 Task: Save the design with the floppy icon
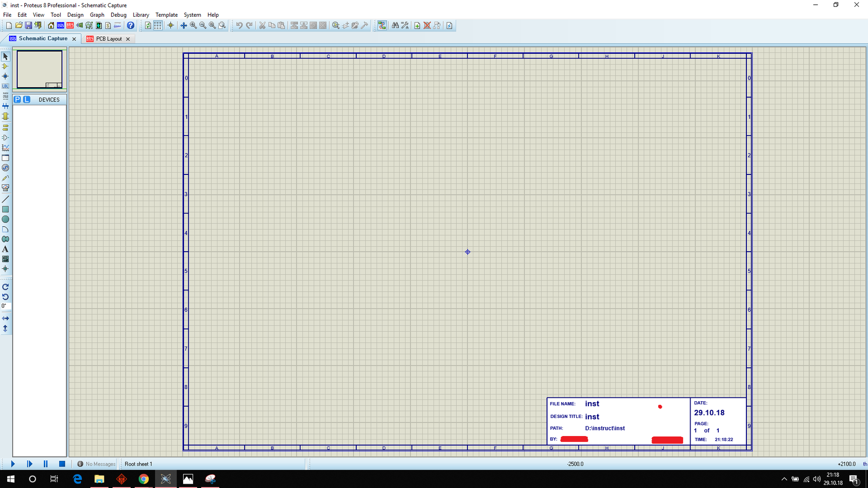tap(28, 25)
